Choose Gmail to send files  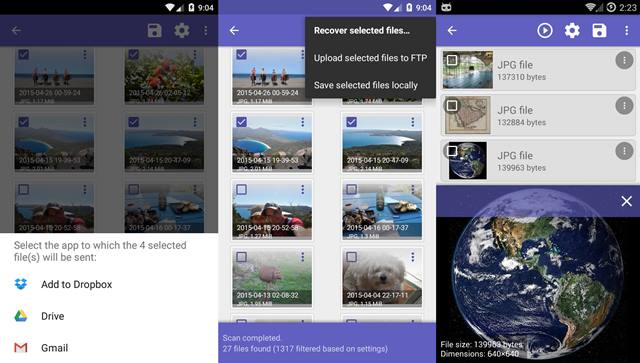55,348
